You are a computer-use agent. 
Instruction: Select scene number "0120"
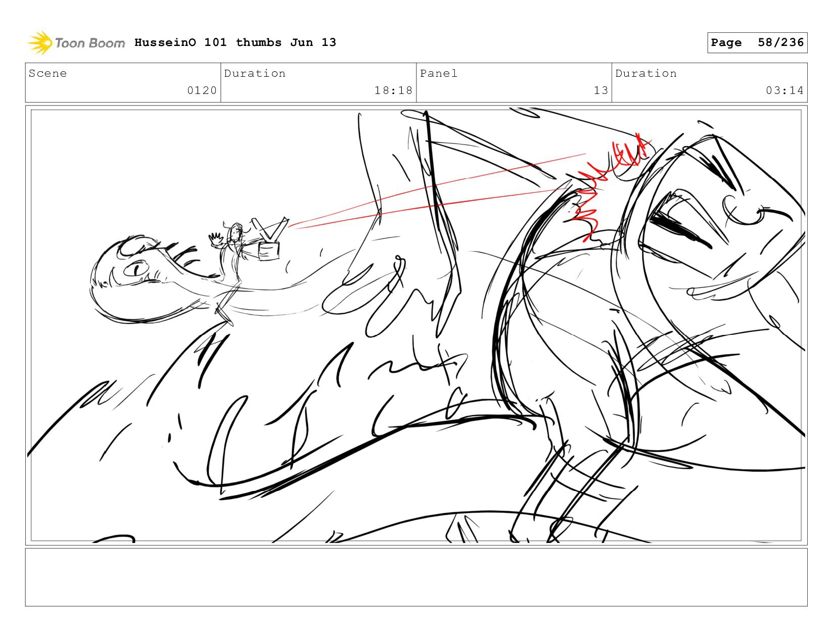pyautogui.click(x=202, y=90)
